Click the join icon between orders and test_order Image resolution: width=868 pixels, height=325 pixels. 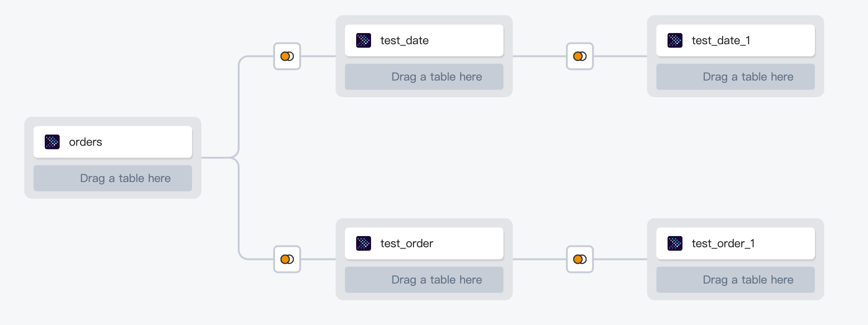click(287, 259)
